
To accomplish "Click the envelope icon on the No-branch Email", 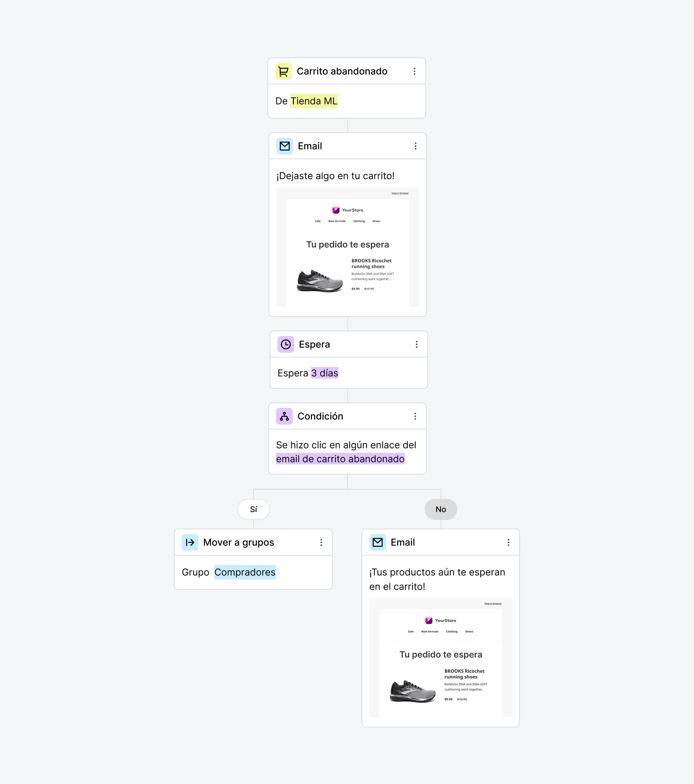I will [x=377, y=542].
